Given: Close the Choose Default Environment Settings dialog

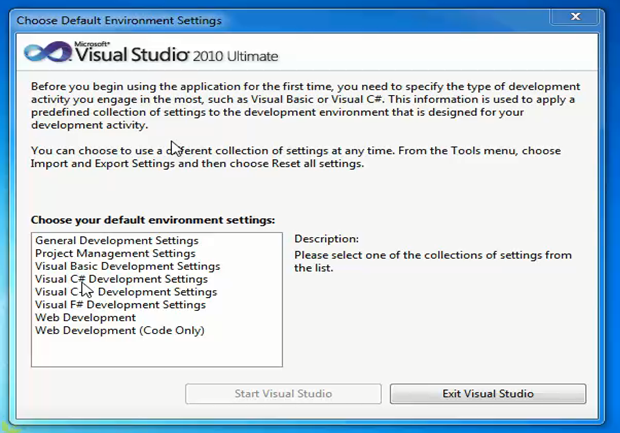Looking at the screenshot, I should click(x=575, y=17).
